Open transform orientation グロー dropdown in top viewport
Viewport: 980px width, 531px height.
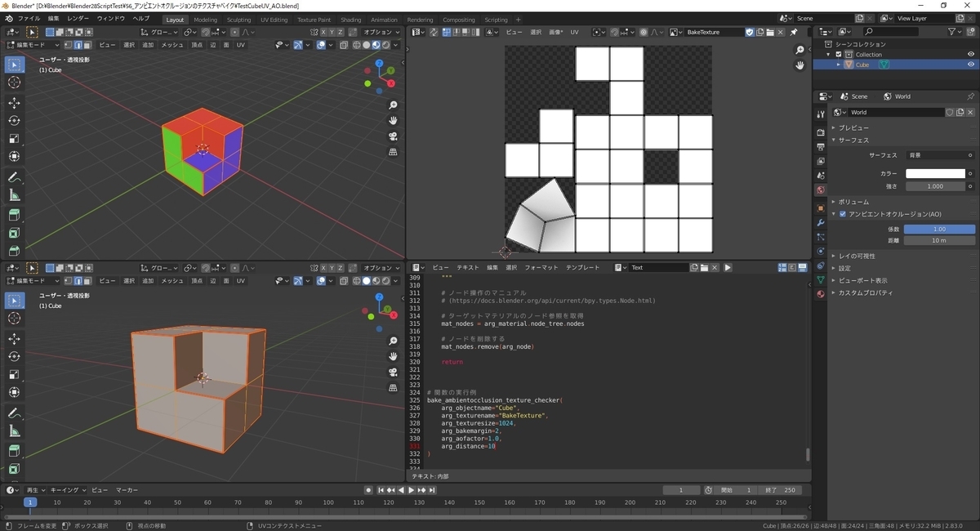click(x=159, y=32)
